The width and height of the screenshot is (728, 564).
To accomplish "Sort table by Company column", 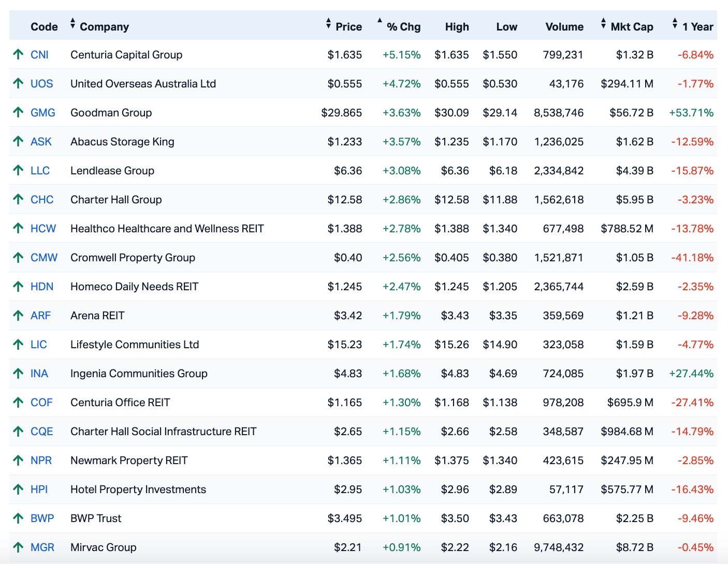I will click(x=99, y=26).
